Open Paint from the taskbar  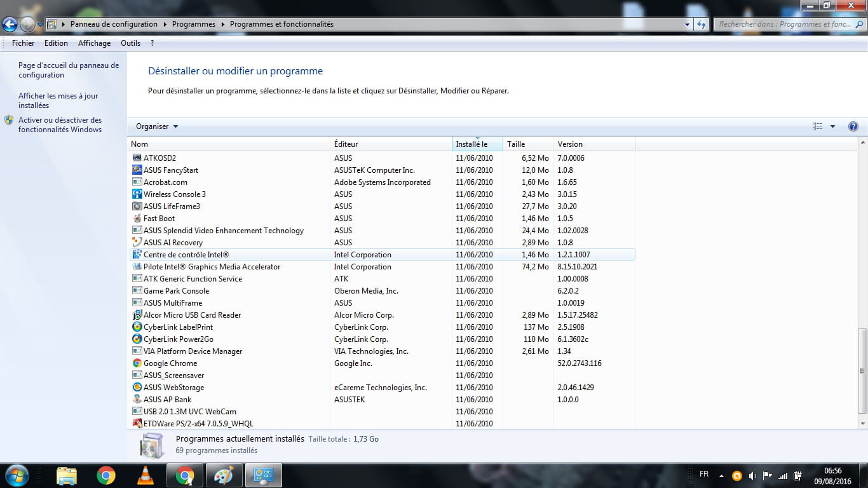pos(223,475)
